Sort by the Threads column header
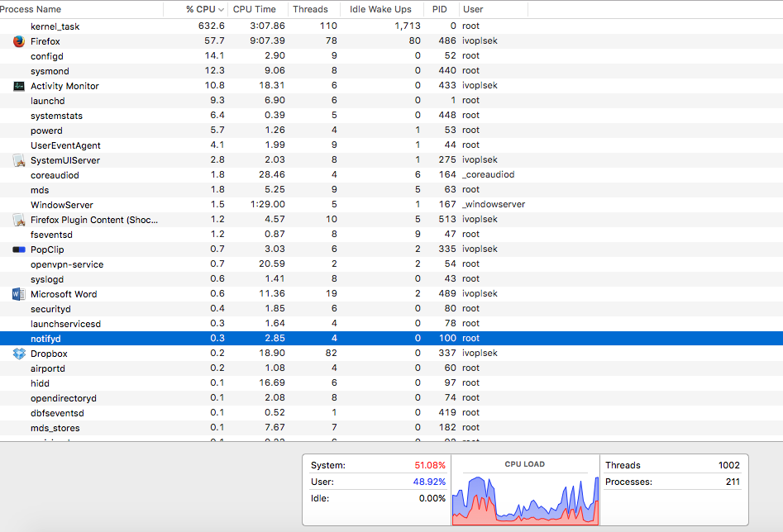 click(310, 9)
